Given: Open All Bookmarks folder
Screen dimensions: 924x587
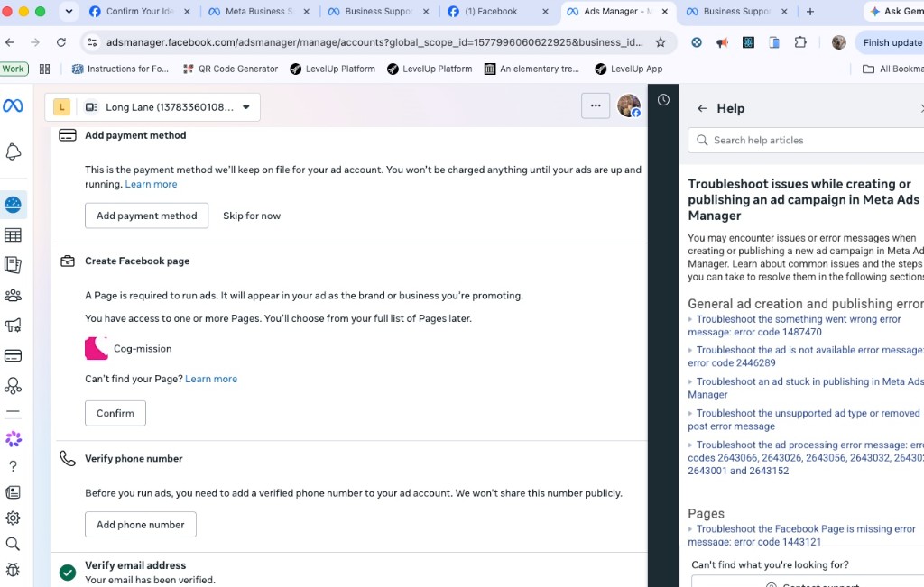Looking at the screenshot, I should [x=892, y=69].
